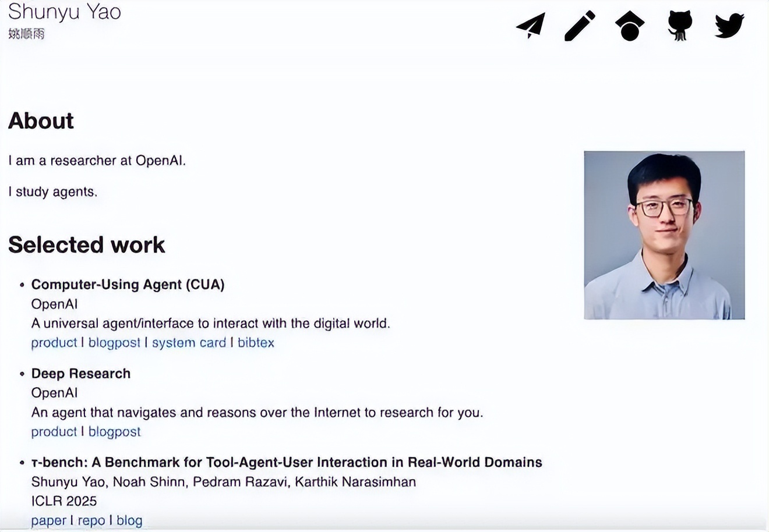Click the 'I study agents.' line
The width and height of the screenshot is (769, 532).
coord(53,192)
